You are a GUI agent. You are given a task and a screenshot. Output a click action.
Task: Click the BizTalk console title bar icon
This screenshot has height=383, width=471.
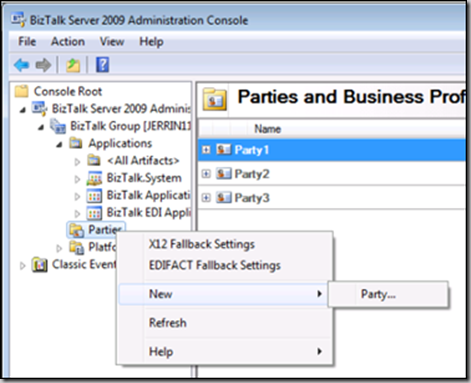click(18, 20)
